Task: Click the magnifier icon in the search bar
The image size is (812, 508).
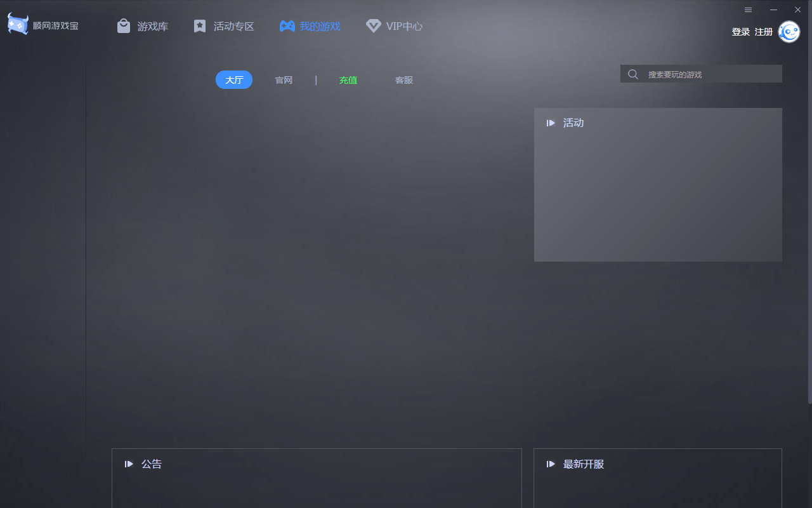Action: pyautogui.click(x=632, y=74)
